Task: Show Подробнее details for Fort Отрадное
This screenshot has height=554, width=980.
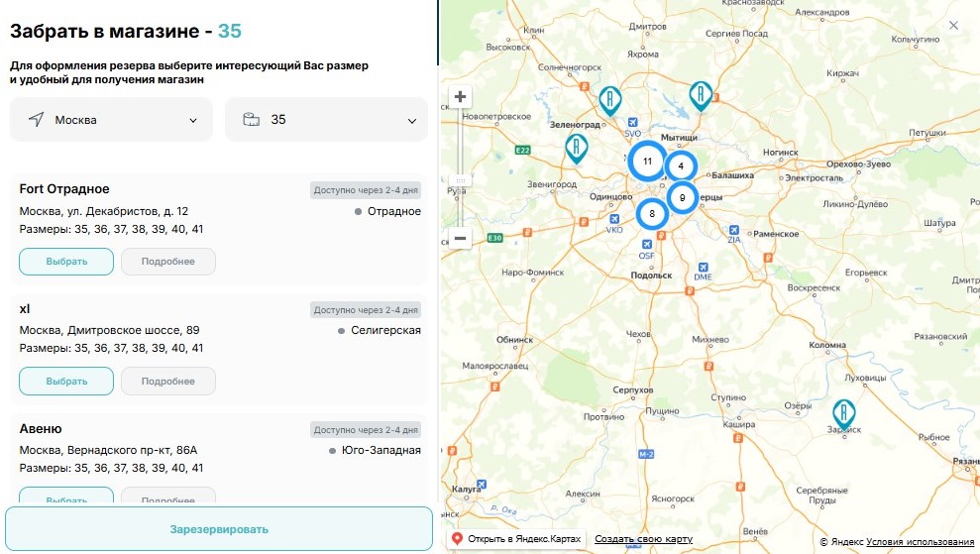Action: pyautogui.click(x=167, y=262)
